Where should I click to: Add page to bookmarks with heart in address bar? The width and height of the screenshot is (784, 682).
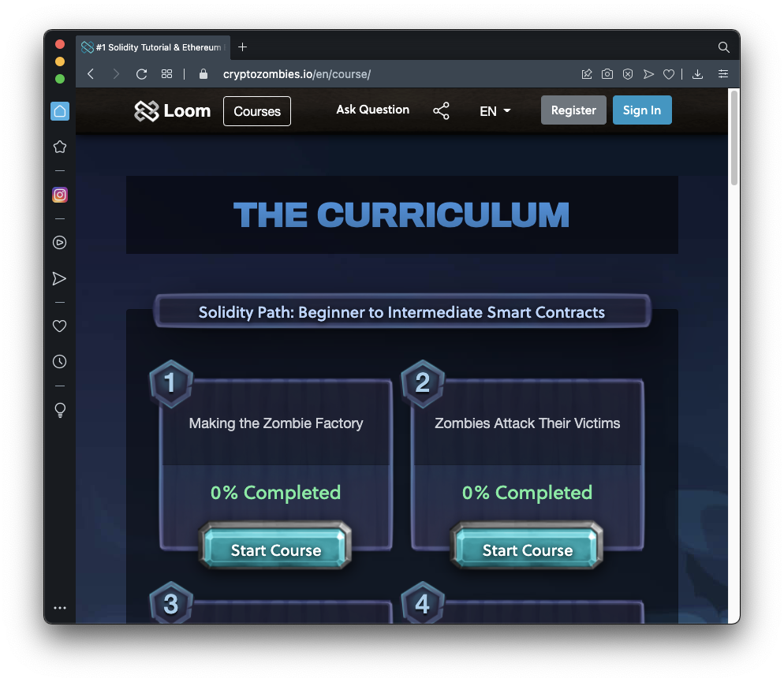668,74
